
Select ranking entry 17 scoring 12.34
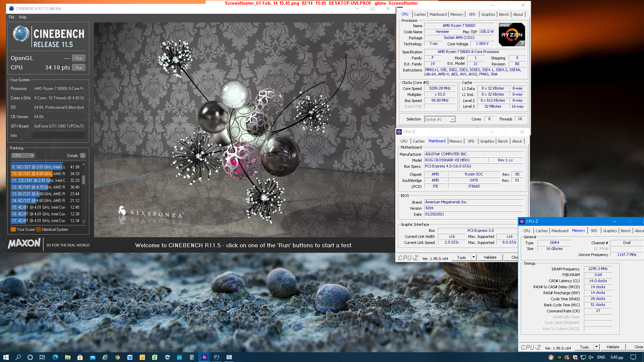click(x=46, y=220)
